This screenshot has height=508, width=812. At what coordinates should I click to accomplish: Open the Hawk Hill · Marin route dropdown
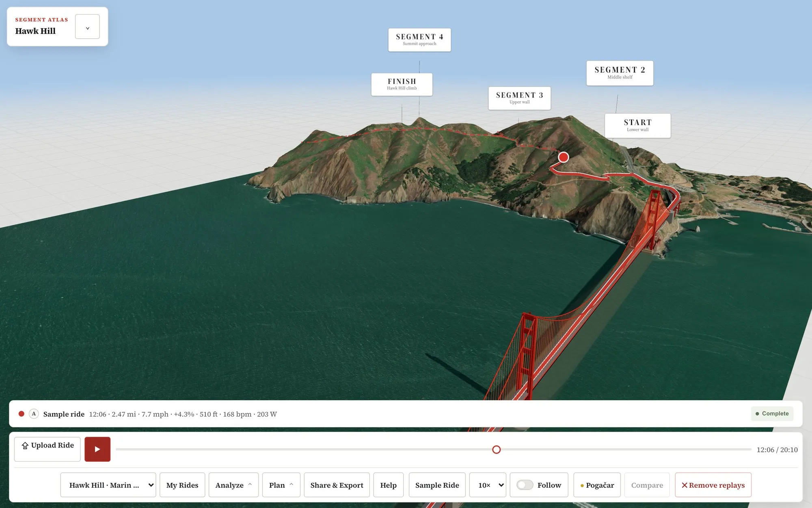(x=108, y=485)
